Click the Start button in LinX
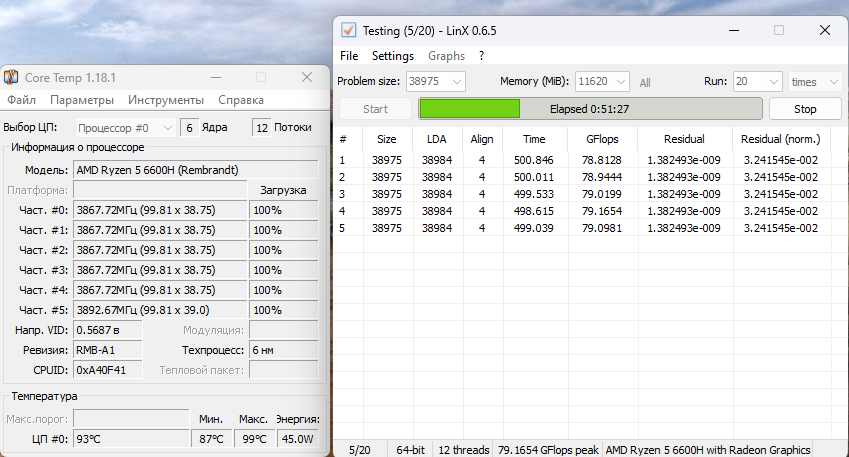 click(x=375, y=109)
